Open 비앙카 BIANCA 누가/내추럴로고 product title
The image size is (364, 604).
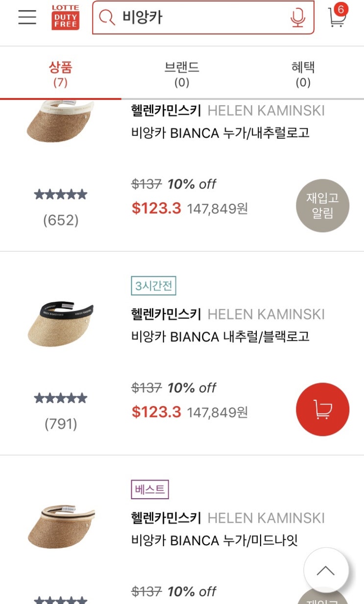tap(220, 133)
